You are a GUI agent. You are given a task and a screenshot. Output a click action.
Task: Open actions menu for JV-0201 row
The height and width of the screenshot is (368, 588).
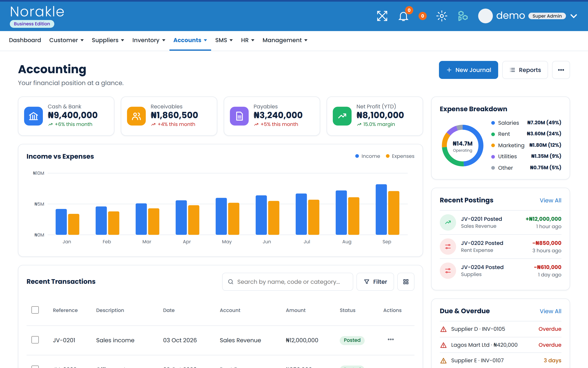coord(391,340)
